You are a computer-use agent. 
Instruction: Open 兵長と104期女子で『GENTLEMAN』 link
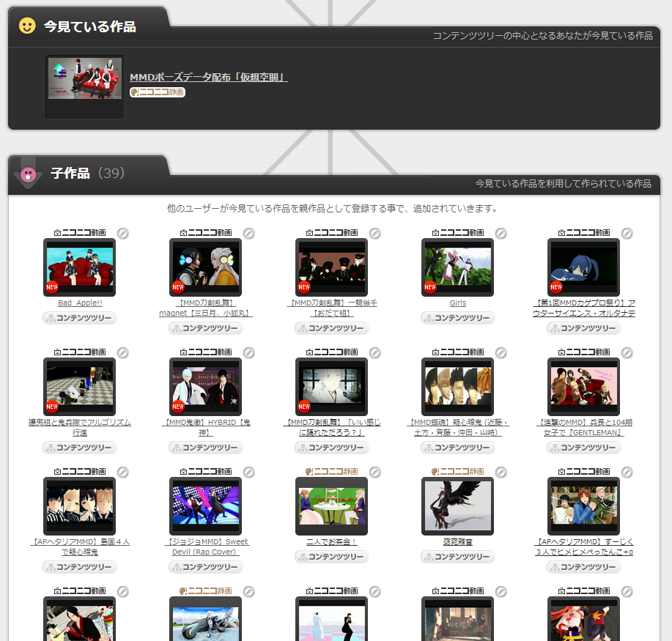click(x=584, y=428)
